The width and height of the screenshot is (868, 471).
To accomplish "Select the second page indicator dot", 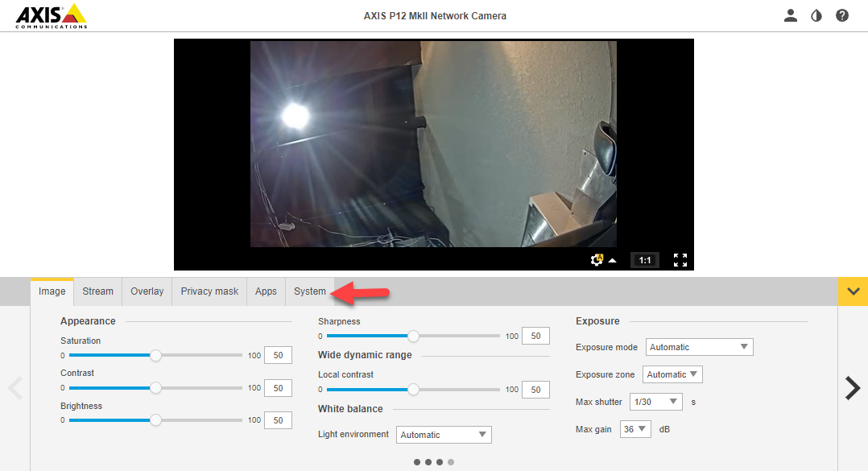I will 428,462.
